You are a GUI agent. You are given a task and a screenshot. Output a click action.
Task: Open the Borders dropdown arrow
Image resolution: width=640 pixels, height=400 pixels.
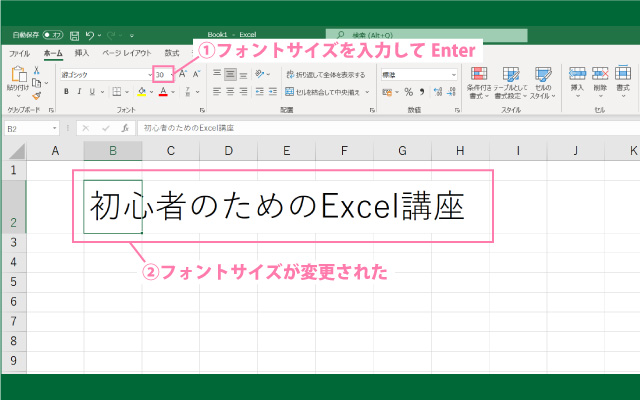click(x=127, y=92)
